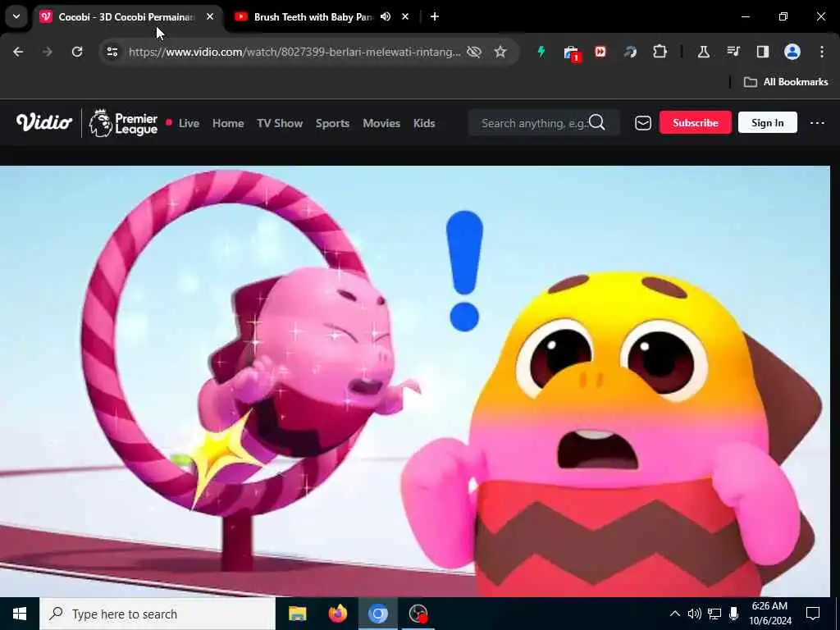
Task: Focus the vidio.com URL address bar
Action: pos(294,52)
